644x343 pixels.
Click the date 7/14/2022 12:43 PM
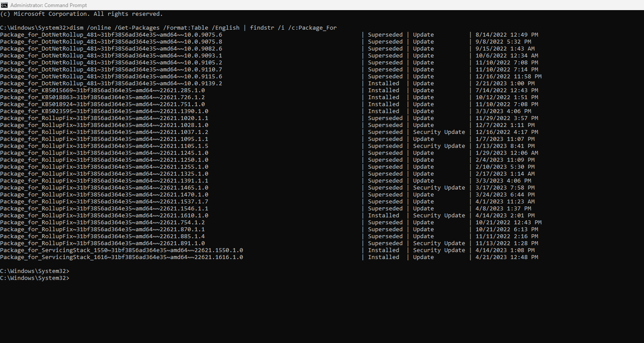click(x=507, y=91)
